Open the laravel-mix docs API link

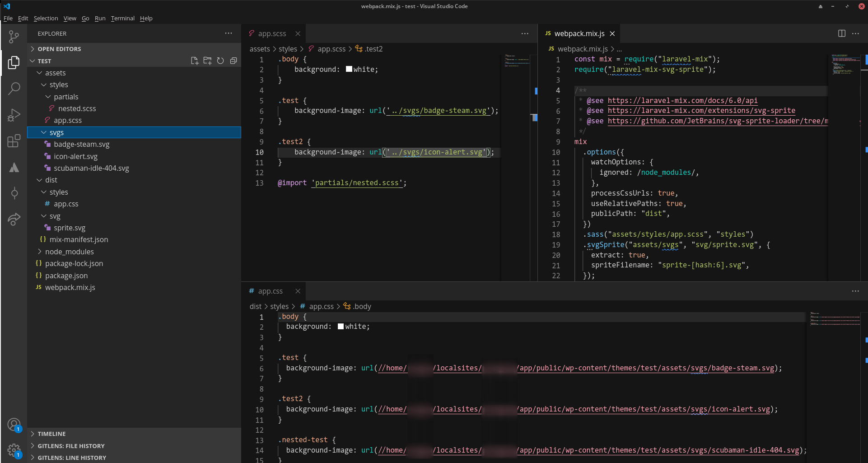682,101
